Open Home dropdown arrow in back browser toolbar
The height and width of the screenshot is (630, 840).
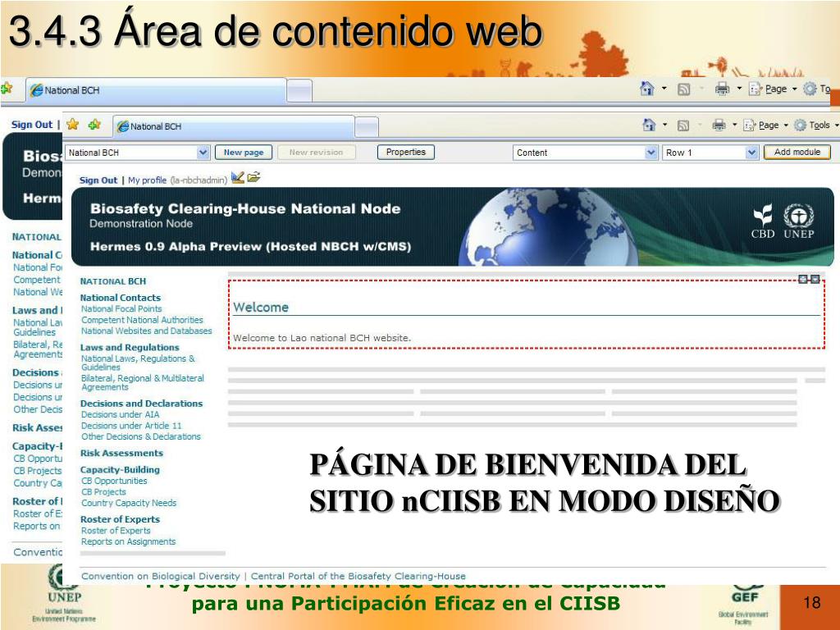tap(664, 89)
